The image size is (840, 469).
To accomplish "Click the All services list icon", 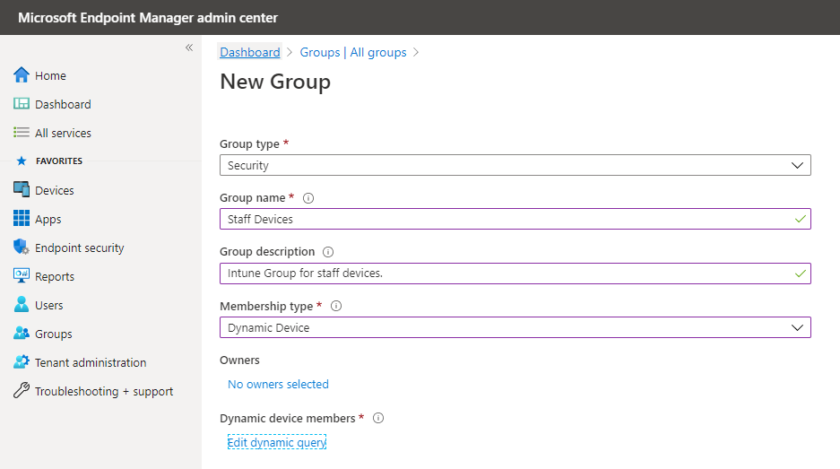I will coord(21,132).
